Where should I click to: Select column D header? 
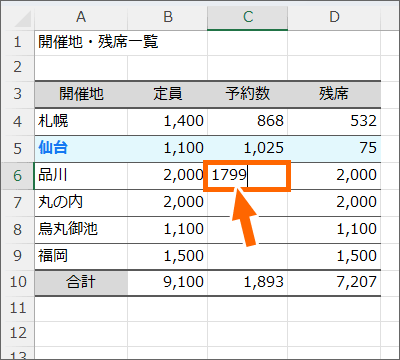[334, 17]
